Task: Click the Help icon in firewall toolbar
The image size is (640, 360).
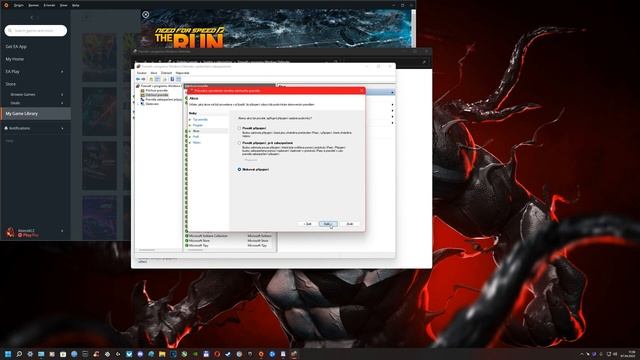Action: click(172, 79)
